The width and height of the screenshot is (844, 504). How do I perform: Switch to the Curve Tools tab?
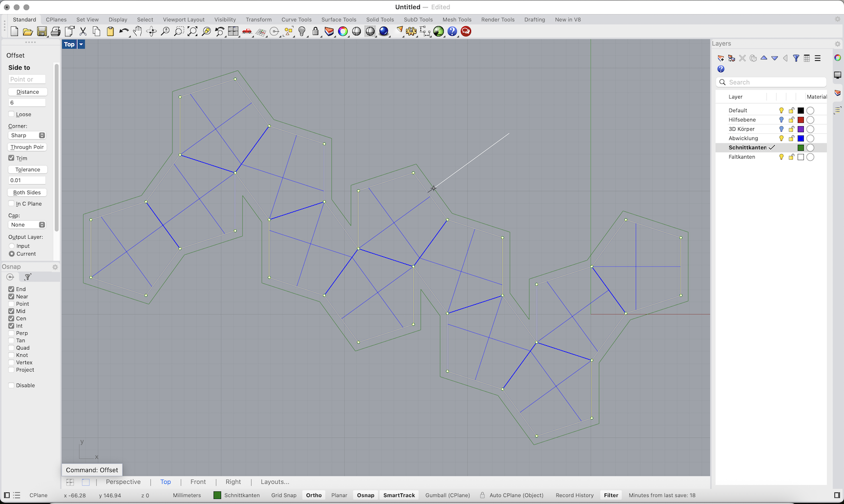pos(296,20)
